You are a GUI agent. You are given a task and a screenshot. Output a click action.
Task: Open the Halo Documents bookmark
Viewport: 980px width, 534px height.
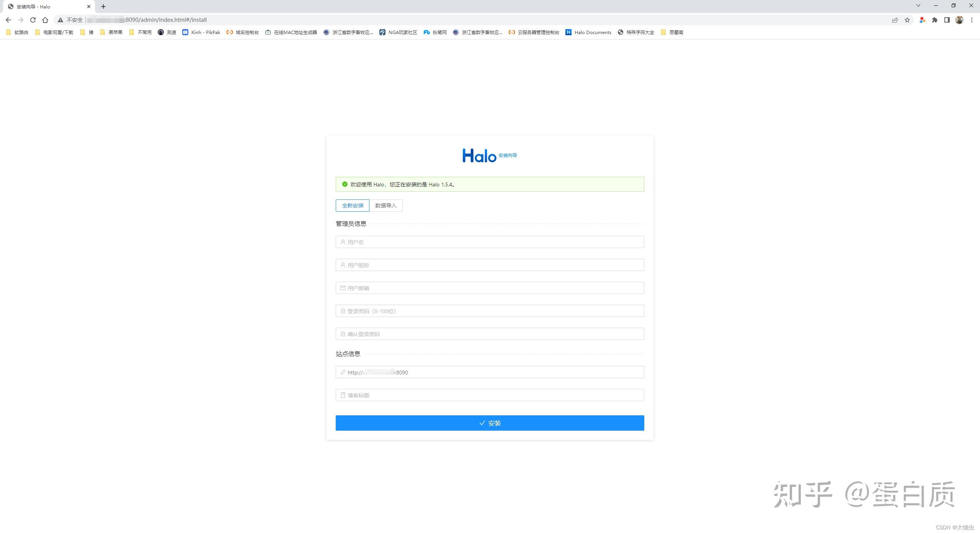pos(592,32)
